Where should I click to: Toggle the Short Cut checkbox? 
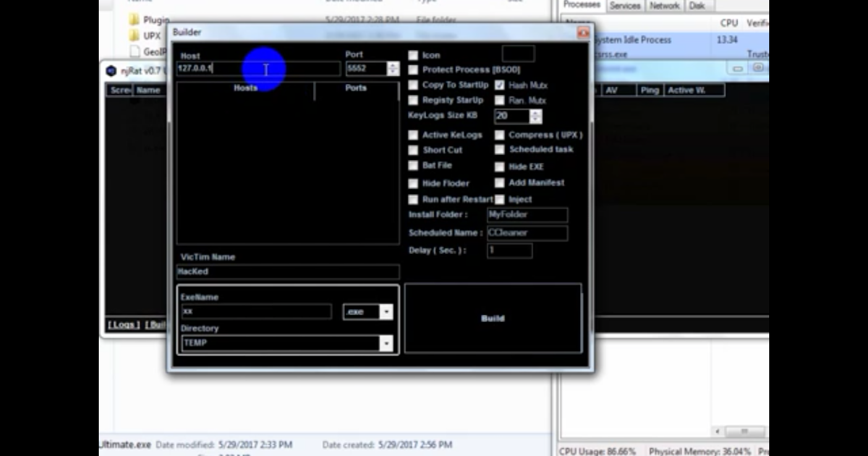coord(413,150)
